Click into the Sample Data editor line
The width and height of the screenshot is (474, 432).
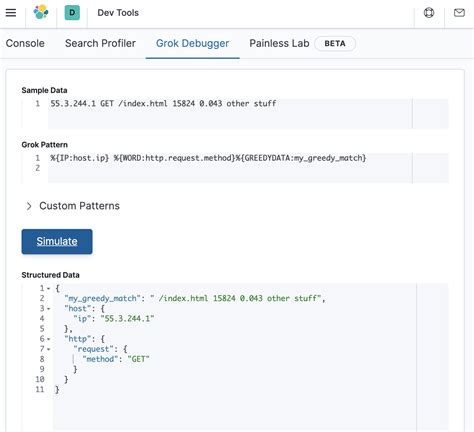tap(230, 104)
